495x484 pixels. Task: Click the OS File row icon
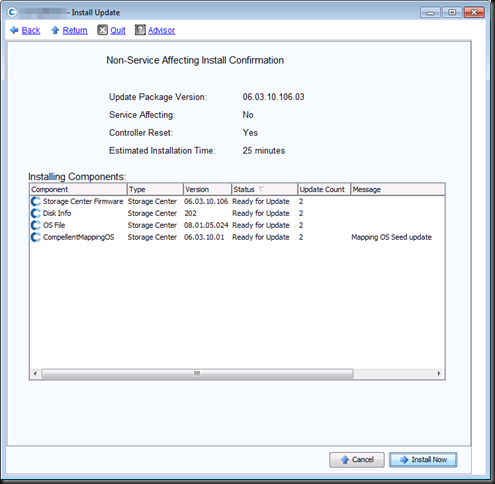[35, 225]
